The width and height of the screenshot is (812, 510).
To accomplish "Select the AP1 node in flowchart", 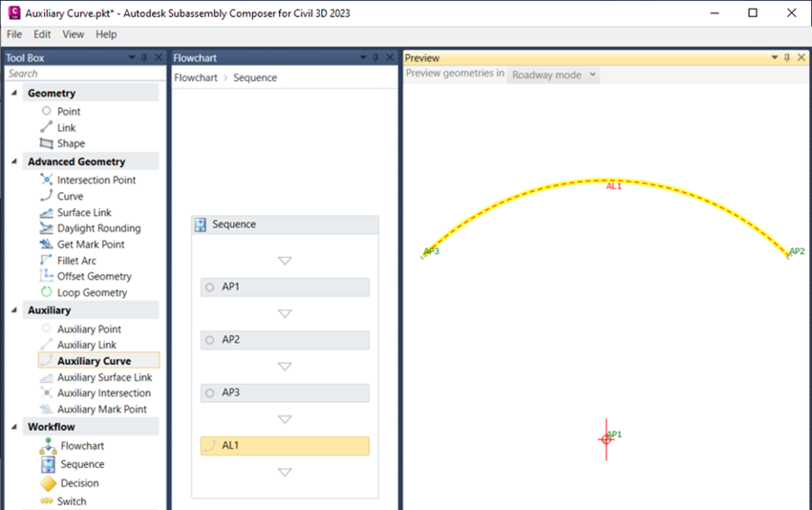I will click(285, 287).
